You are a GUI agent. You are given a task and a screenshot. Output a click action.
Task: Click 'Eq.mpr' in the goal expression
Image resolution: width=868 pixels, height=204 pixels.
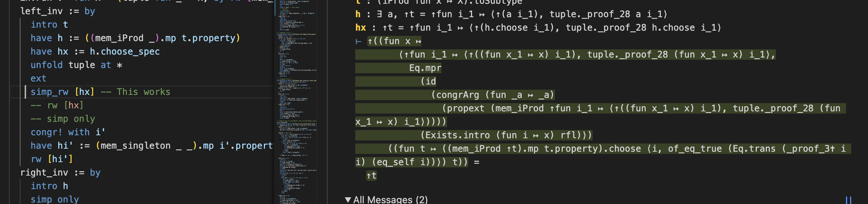[x=425, y=68]
